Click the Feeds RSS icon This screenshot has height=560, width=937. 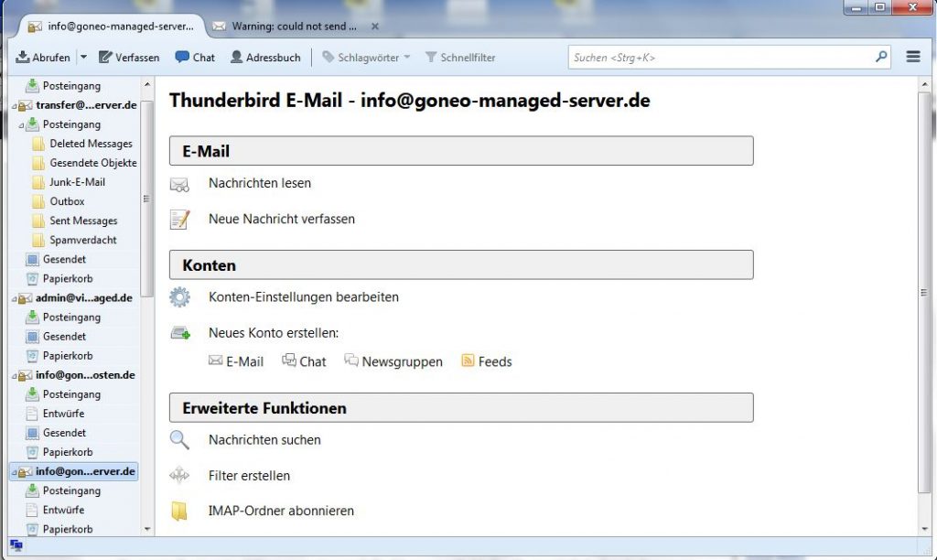tap(468, 361)
